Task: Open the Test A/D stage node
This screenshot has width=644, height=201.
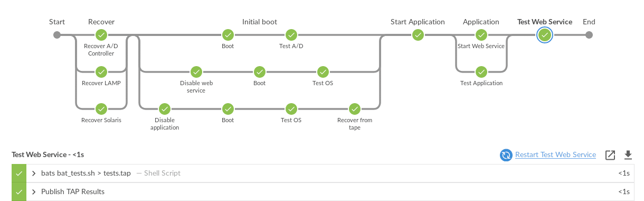Action: (291, 35)
